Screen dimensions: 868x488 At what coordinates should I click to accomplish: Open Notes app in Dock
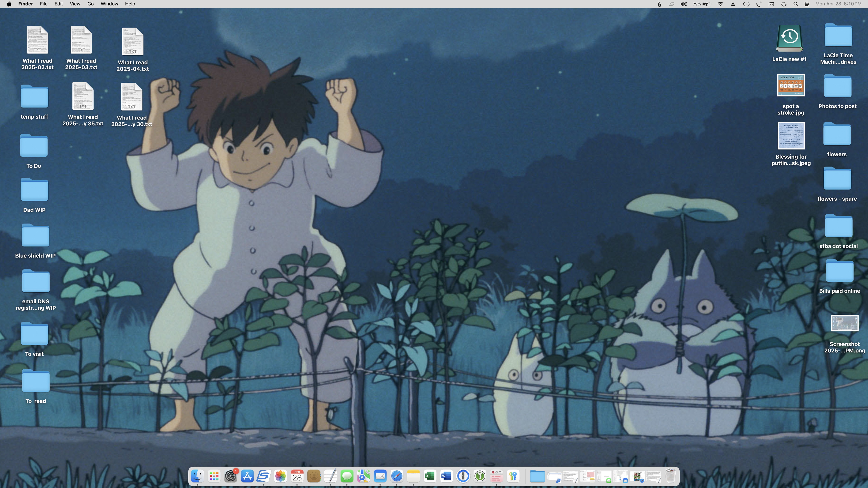coord(413,476)
